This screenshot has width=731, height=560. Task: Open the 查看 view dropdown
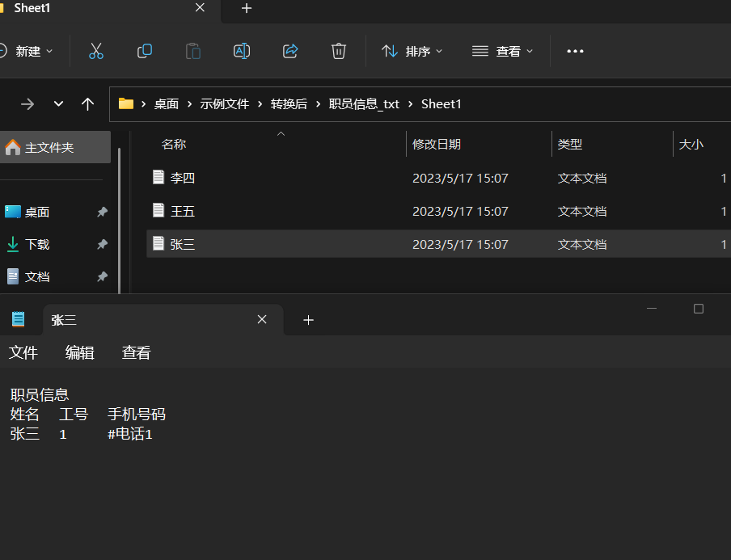tap(503, 51)
